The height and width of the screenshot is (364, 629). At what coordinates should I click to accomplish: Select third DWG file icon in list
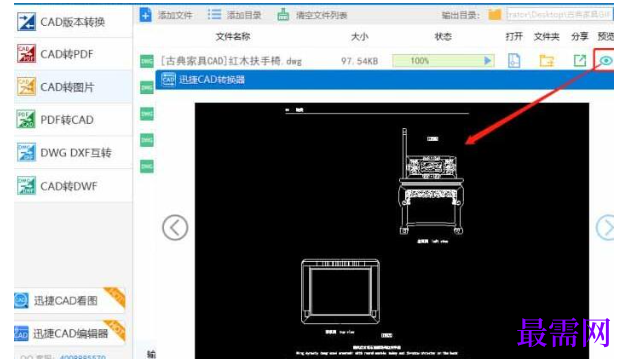pos(147,114)
